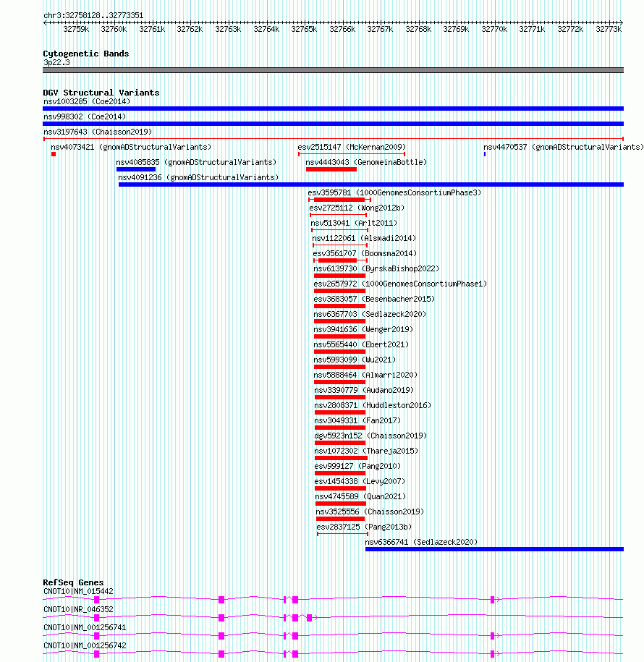Open CNOT10|NM_001256742 transcript label
The height and width of the screenshot is (662, 644).
coord(85,646)
